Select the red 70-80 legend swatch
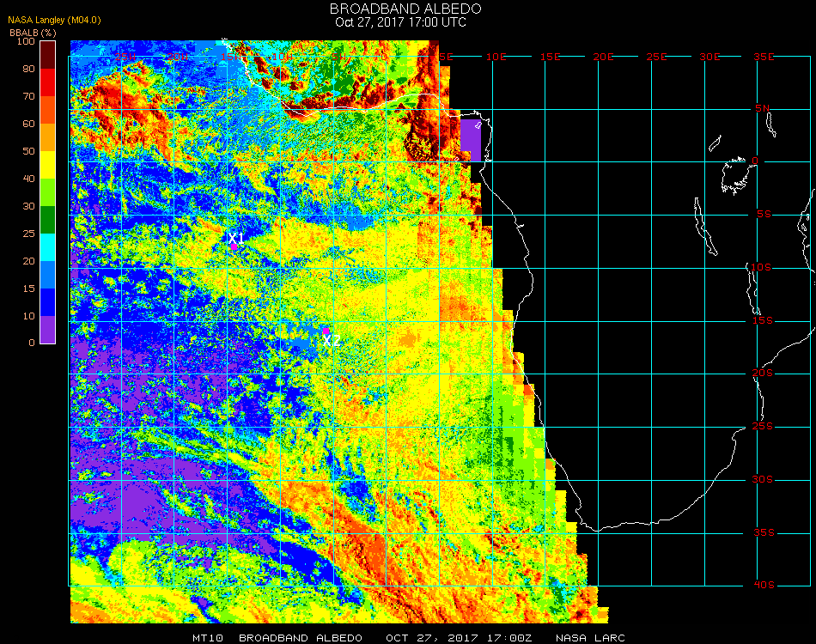 pos(48,82)
